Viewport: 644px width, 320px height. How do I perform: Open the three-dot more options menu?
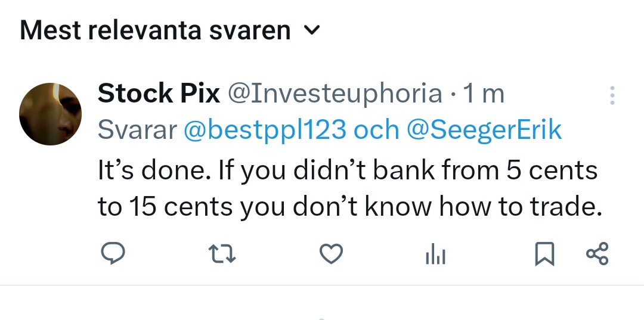[x=612, y=95]
